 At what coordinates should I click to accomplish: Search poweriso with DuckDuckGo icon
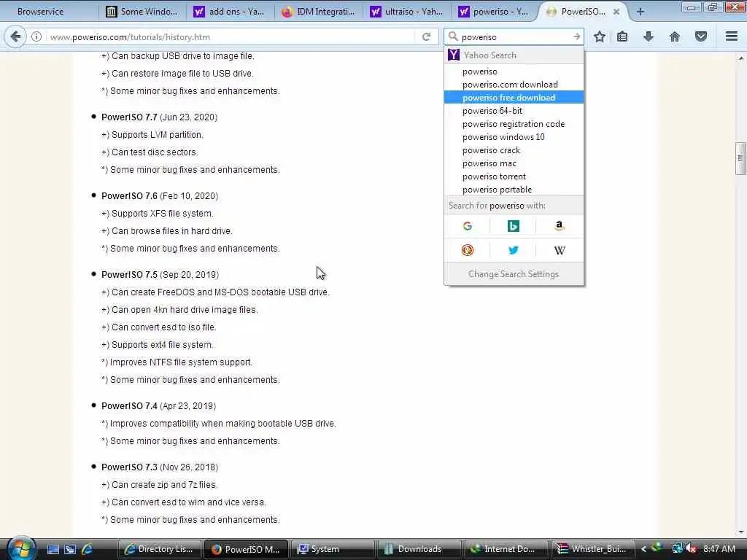[468, 250]
